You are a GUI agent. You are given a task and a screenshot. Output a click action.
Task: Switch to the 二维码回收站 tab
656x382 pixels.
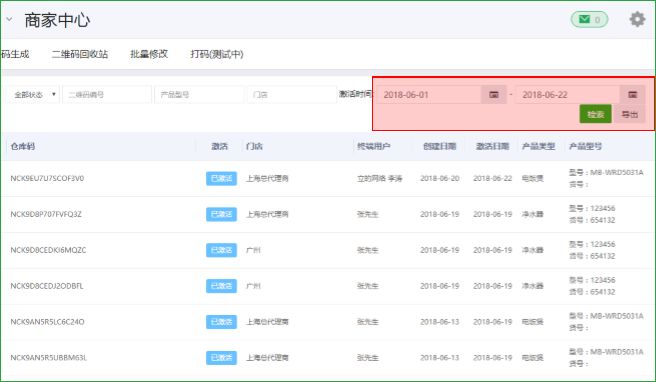pyautogui.click(x=80, y=54)
